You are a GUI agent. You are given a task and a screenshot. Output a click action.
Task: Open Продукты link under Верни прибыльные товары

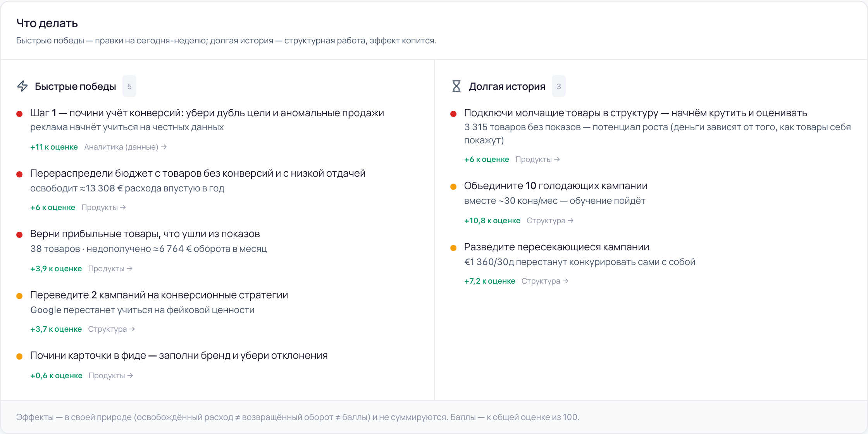pos(110,269)
